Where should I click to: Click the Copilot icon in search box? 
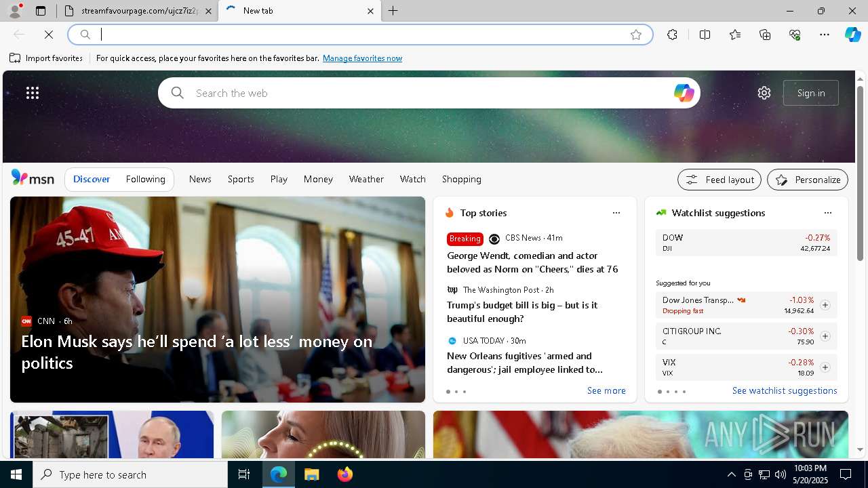684,93
